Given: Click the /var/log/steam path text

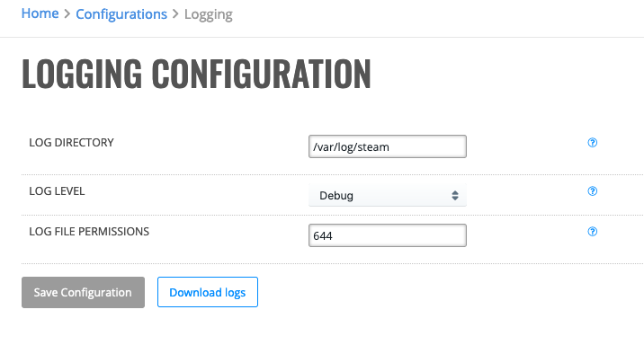Looking at the screenshot, I should [351, 146].
